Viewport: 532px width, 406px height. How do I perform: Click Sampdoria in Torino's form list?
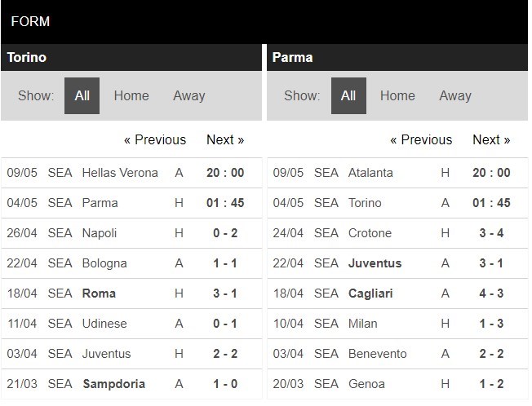[113, 384]
